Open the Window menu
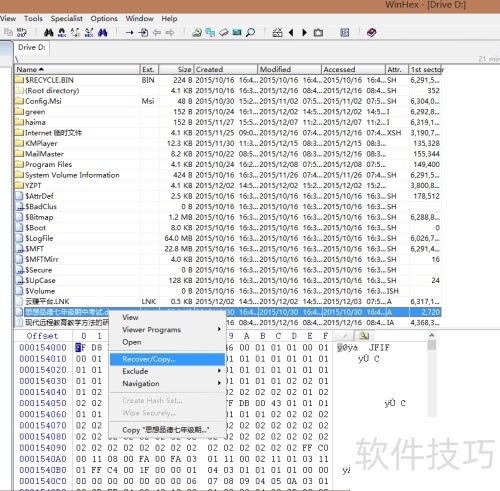 point(140,18)
